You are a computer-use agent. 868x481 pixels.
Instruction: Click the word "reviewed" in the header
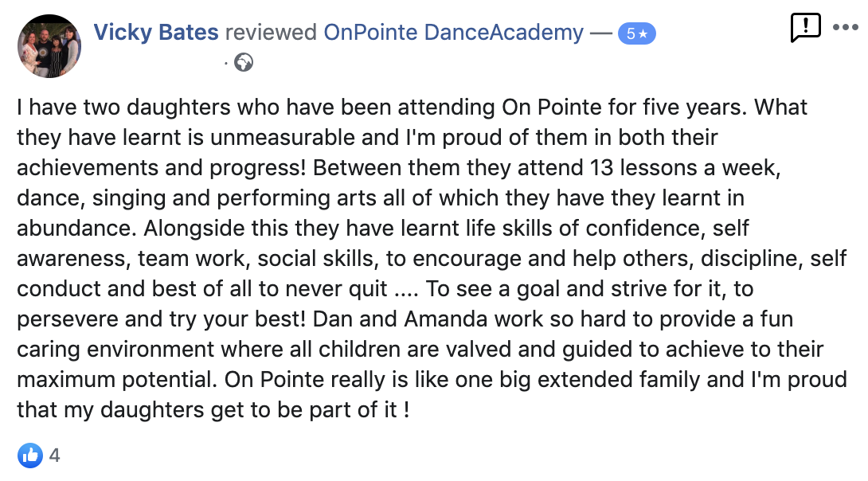coord(271,33)
